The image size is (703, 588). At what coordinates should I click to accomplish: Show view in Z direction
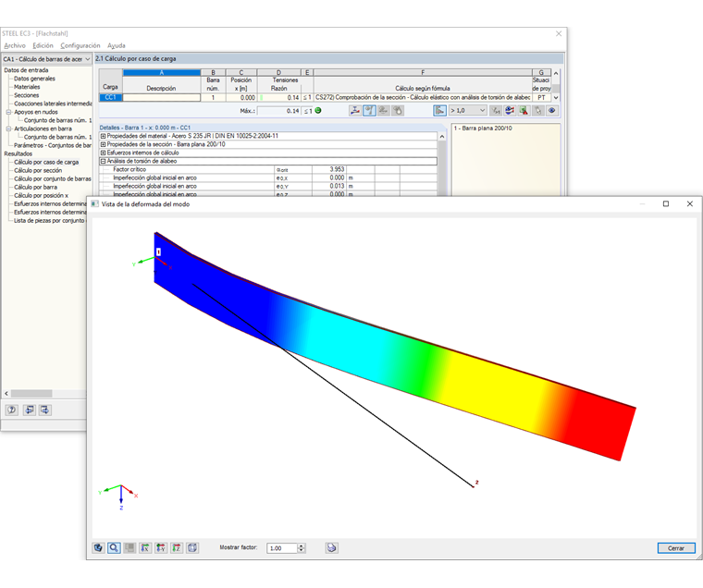pyautogui.click(x=177, y=547)
